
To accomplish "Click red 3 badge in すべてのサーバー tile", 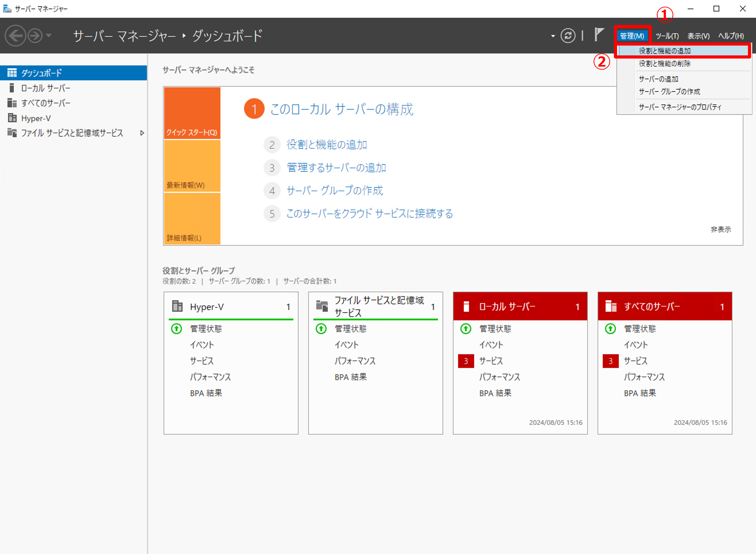I will coord(610,361).
